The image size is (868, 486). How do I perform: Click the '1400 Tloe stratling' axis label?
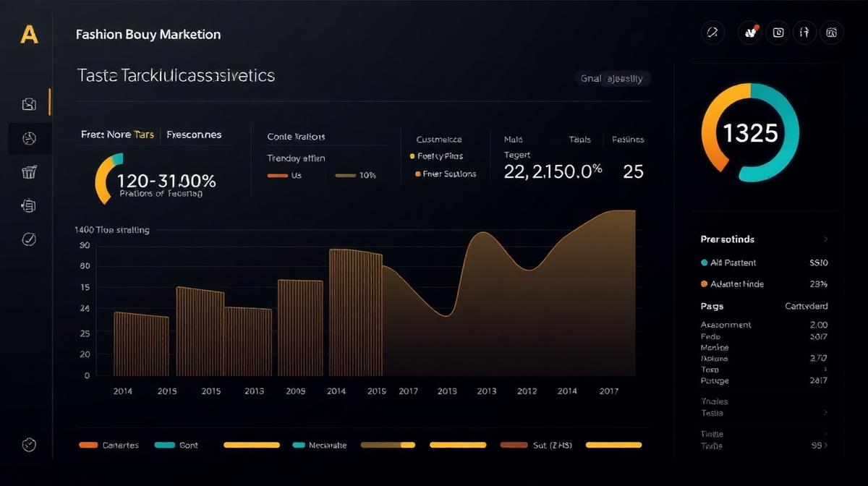112,230
